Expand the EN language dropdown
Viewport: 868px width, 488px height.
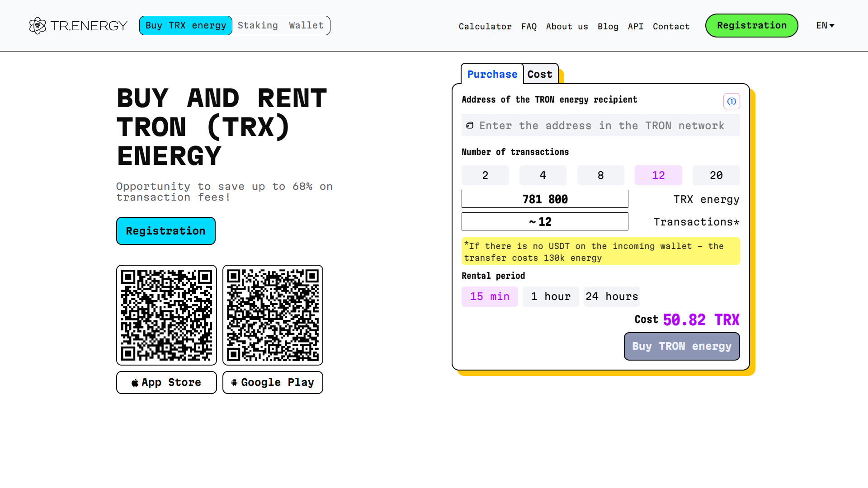[x=825, y=26]
